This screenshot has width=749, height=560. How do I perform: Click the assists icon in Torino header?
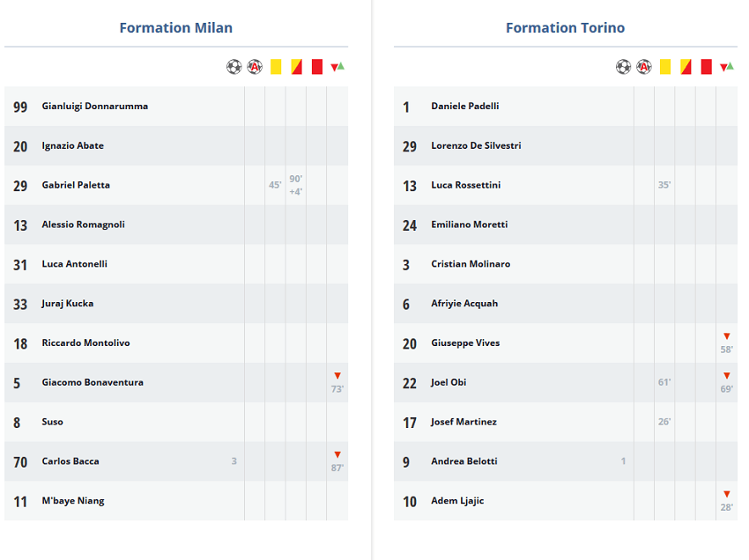[644, 67]
